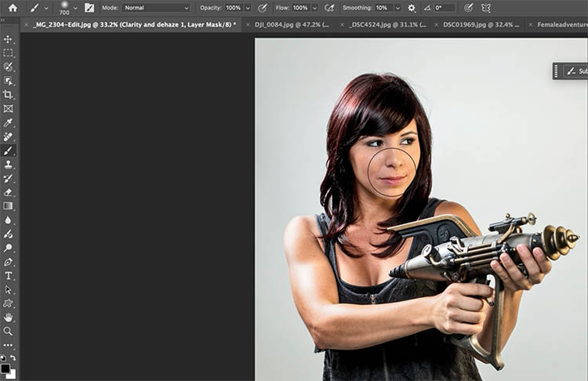588x381 pixels.
Task: Select the Type tool
Action: pos(9,276)
